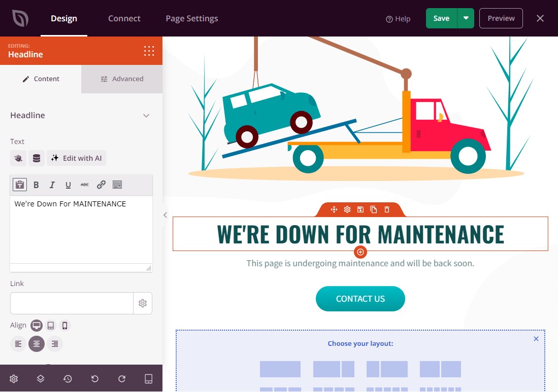Select desktop device for alignment
Viewport: 558px width, 392px height.
pos(36,326)
